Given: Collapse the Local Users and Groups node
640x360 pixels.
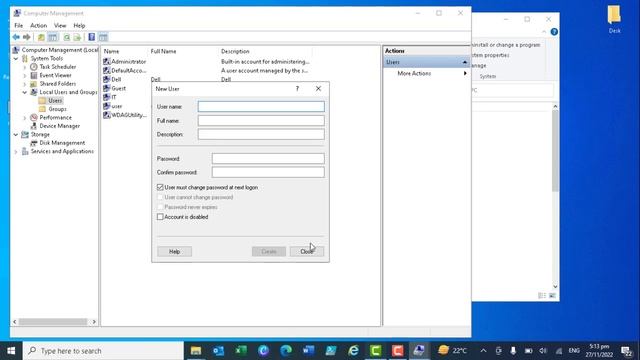Looking at the screenshot, I should (25, 92).
